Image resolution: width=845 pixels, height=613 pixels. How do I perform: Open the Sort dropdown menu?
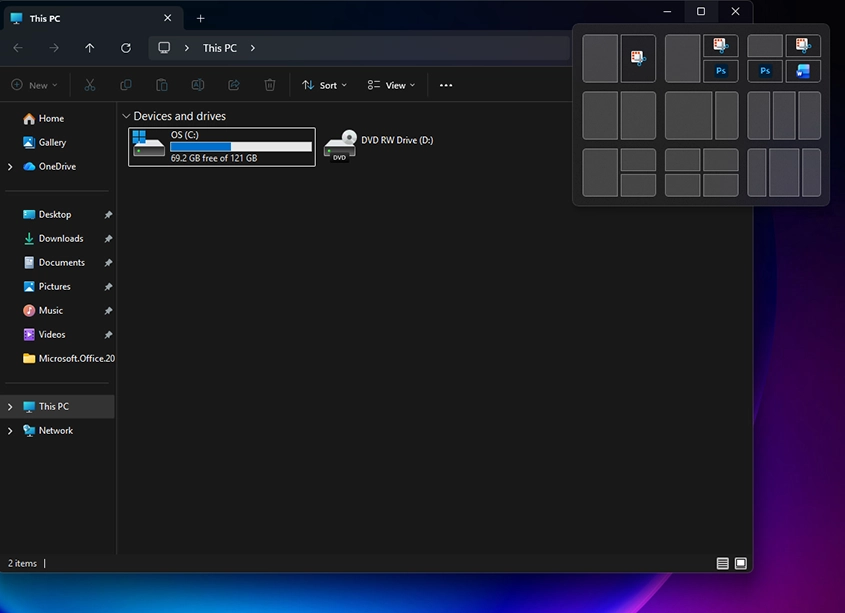[x=324, y=85]
